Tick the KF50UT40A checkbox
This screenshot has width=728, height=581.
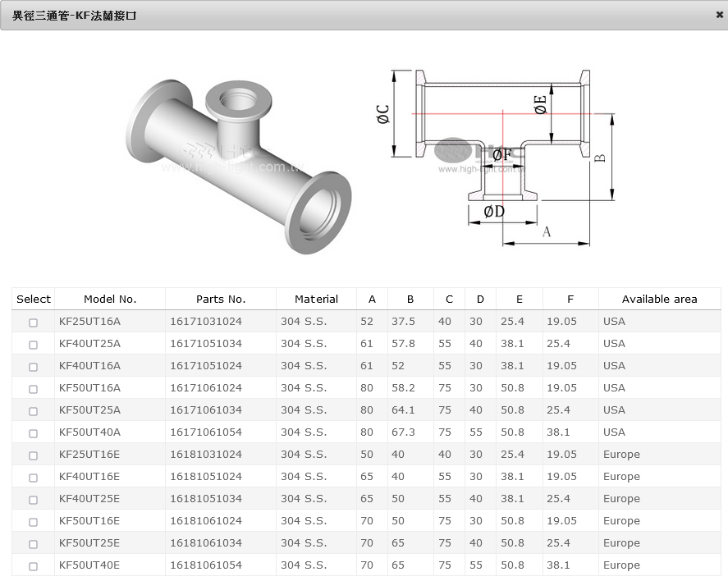[34, 433]
